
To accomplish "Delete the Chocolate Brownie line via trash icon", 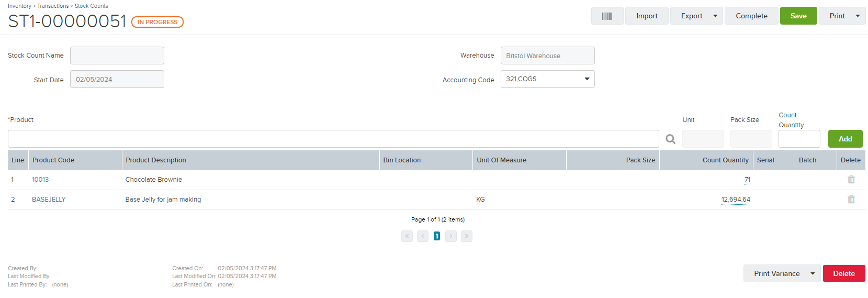I will [851, 180].
